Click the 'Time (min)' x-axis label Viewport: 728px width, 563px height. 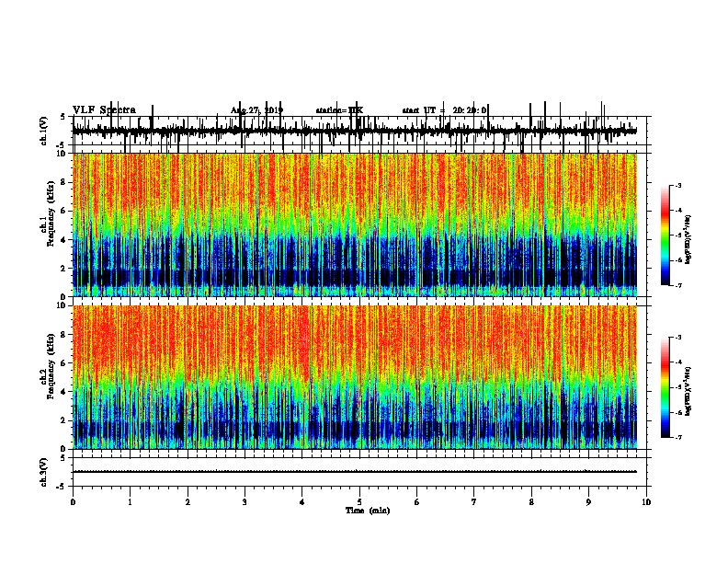click(x=368, y=511)
